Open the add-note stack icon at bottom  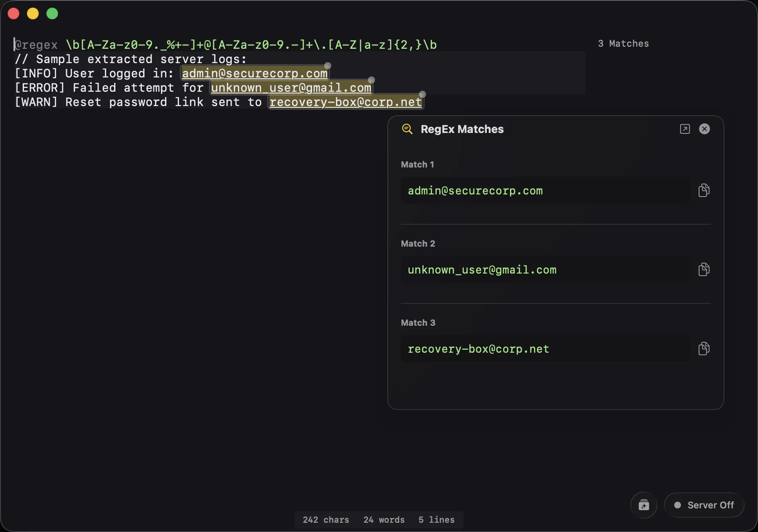pyautogui.click(x=643, y=505)
